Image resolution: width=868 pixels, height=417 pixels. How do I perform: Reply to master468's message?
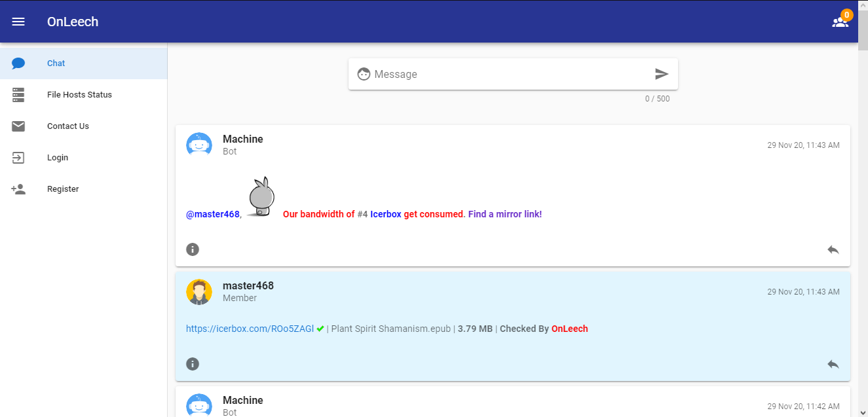(x=833, y=364)
